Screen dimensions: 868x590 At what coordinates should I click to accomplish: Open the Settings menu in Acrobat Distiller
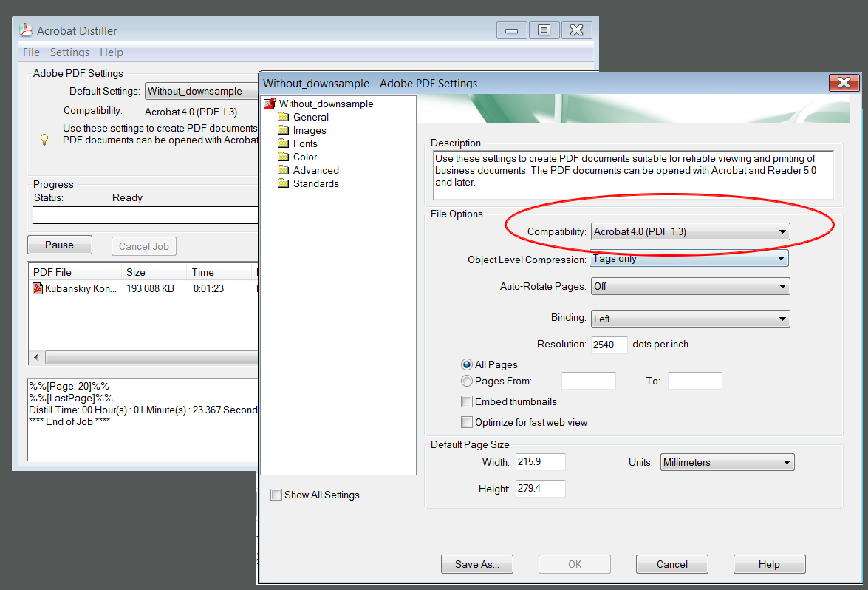pos(69,52)
